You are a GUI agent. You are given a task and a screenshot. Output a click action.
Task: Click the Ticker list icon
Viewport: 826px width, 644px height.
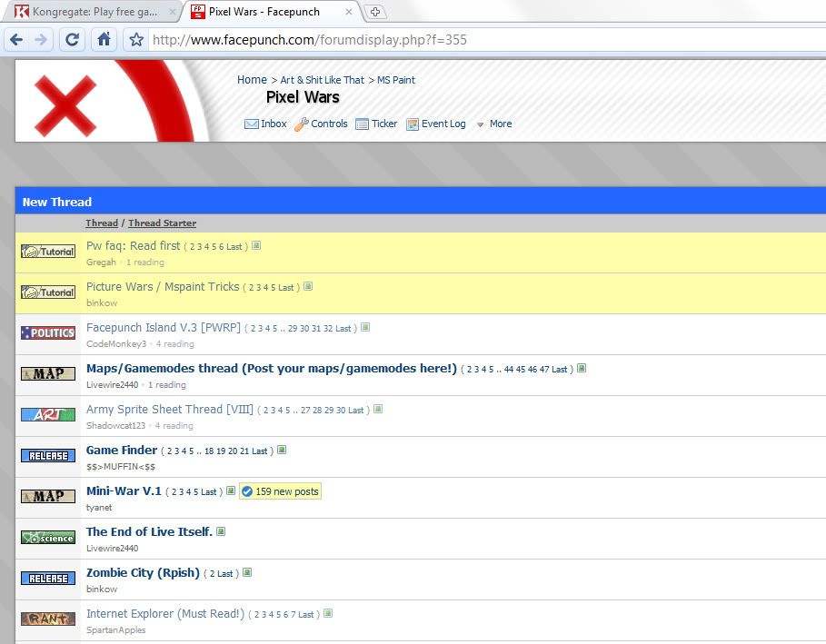(362, 124)
